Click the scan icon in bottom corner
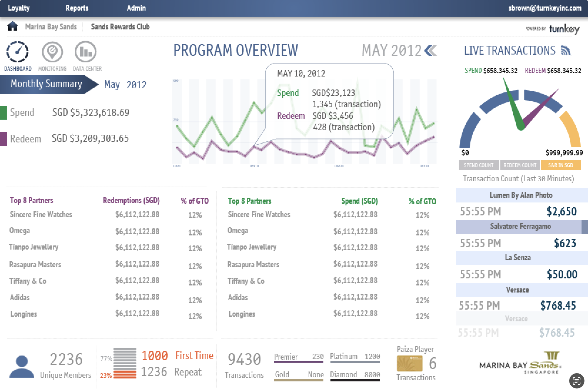 (x=577, y=381)
